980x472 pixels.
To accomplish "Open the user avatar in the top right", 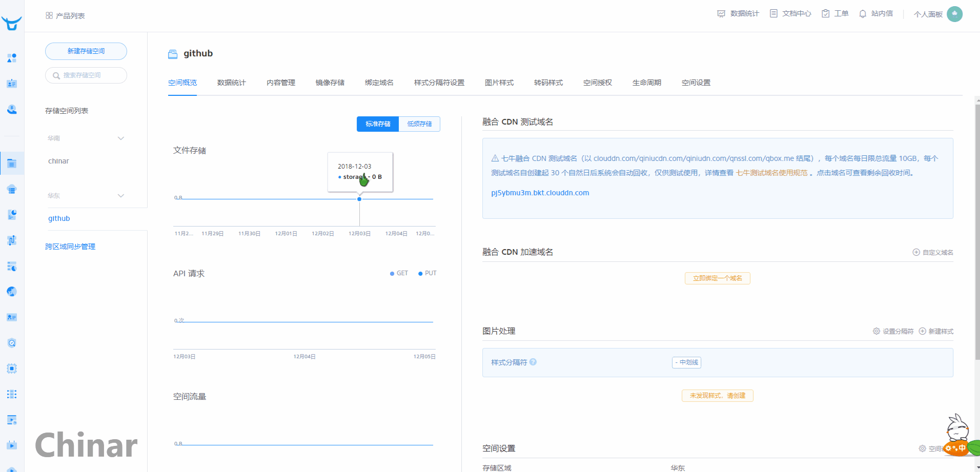I will [954, 14].
